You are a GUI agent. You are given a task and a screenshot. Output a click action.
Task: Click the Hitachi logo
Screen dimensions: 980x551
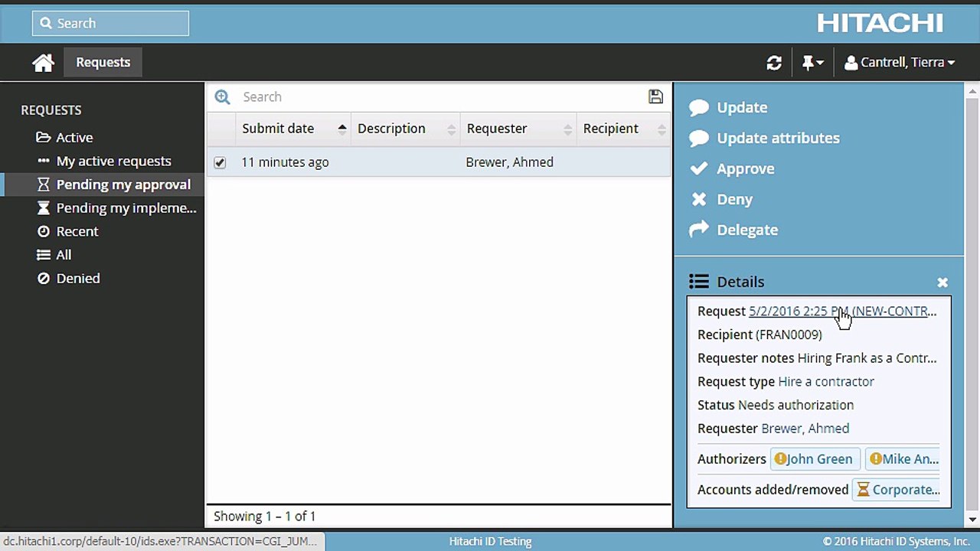coord(880,23)
